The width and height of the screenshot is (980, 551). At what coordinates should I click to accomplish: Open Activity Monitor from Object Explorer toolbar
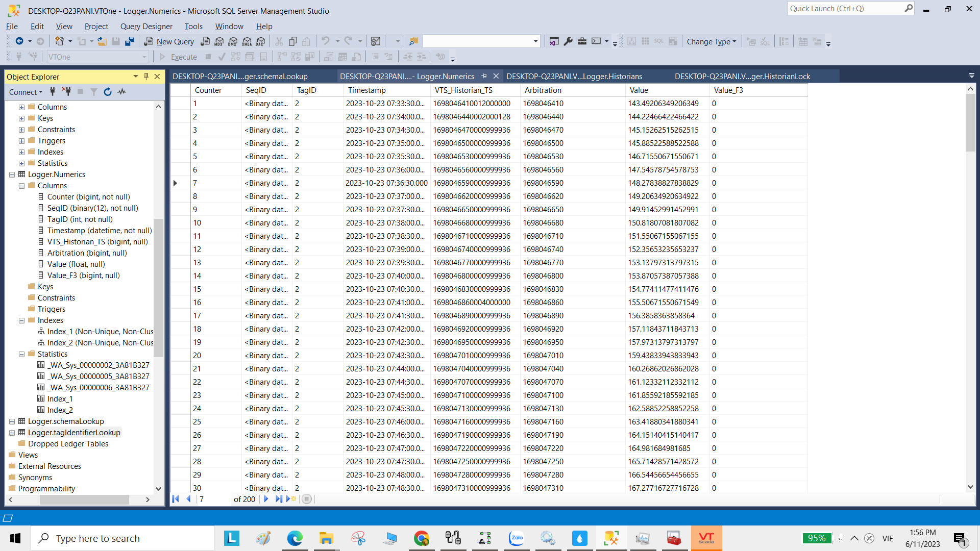(121, 92)
